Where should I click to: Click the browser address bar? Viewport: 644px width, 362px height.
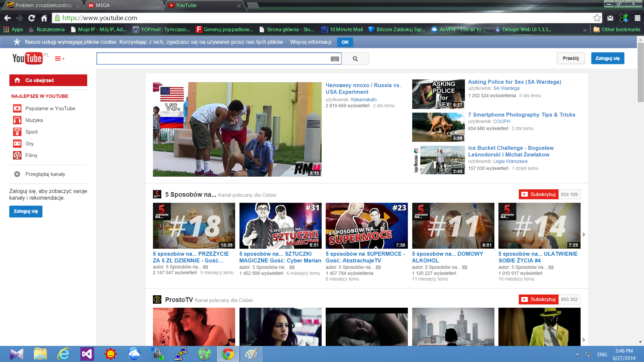(327, 18)
